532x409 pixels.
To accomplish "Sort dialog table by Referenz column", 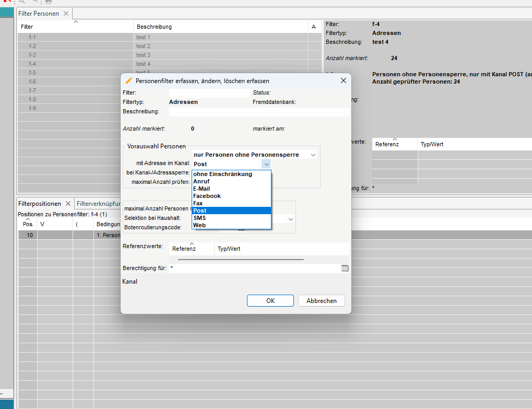I will (184, 249).
